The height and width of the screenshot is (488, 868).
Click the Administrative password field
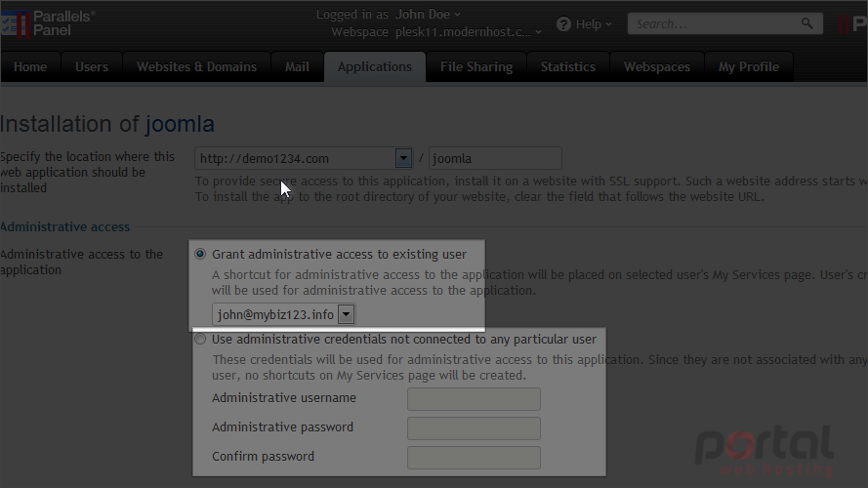(474, 428)
